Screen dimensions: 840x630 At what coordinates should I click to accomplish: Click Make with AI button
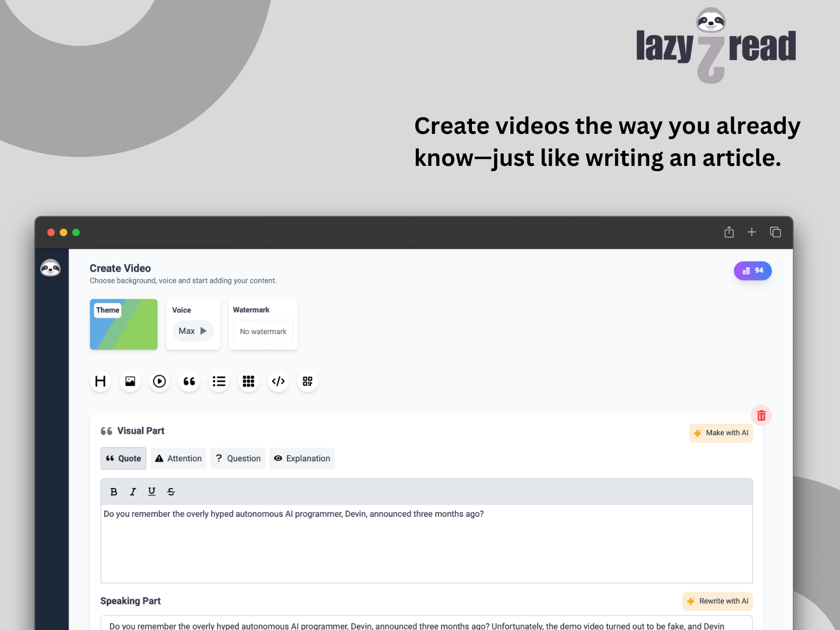click(721, 433)
